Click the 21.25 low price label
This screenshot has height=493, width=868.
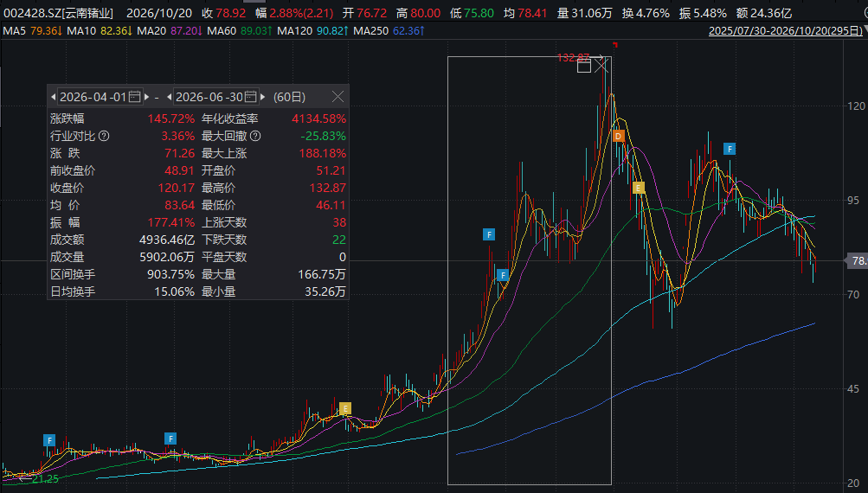click(45, 478)
